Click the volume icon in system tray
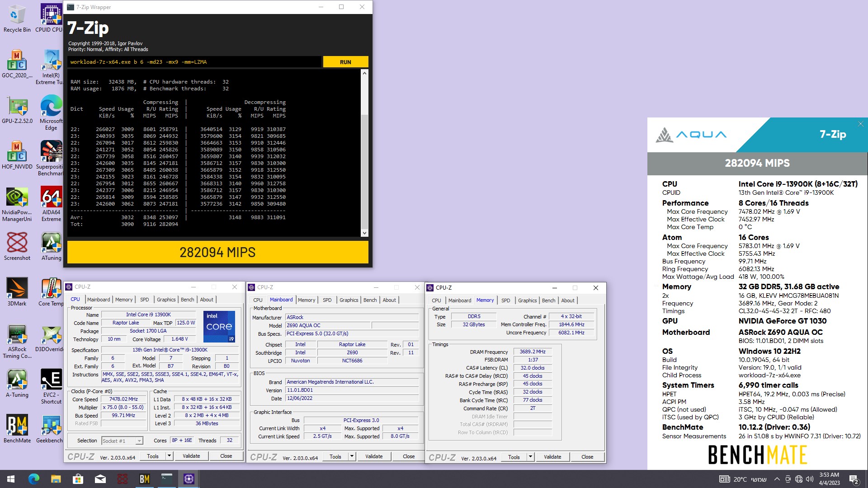The width and height of the screenshot is (868, 488). coord(810,479)
